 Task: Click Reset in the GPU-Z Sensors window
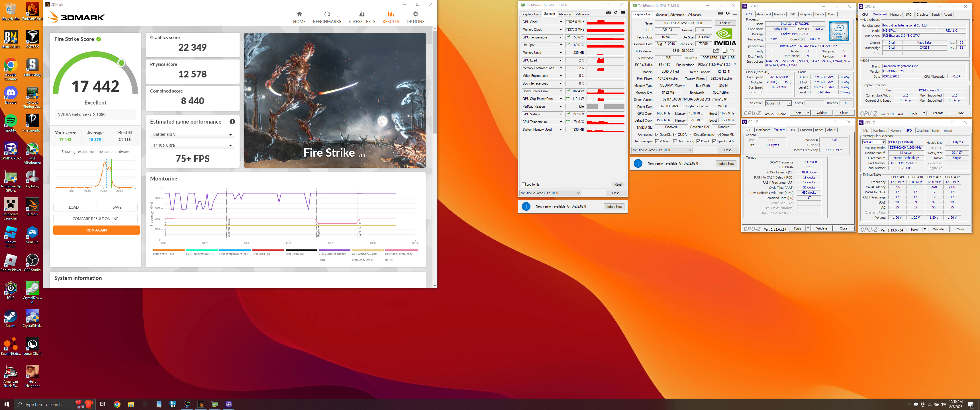tap(618, 184)
